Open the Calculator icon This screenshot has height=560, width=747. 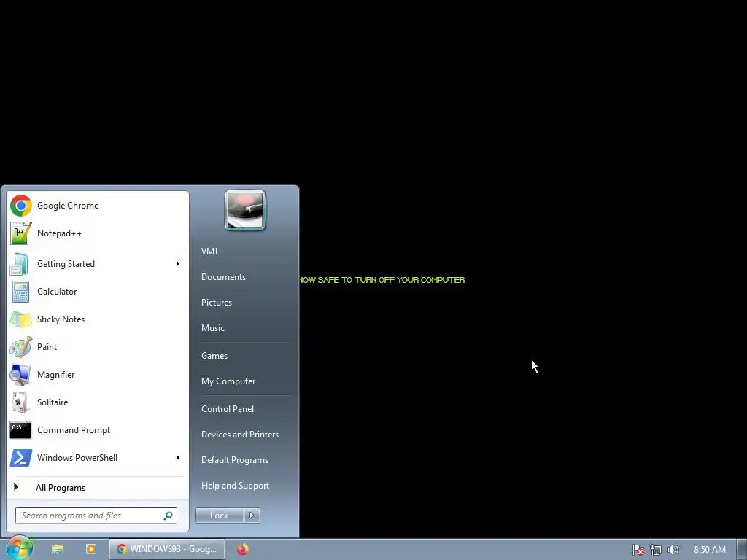[x=21, y=292]
